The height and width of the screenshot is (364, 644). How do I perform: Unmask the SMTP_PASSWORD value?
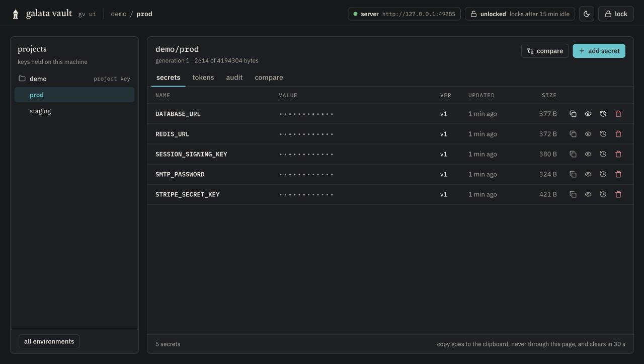[x=588, y=174]
